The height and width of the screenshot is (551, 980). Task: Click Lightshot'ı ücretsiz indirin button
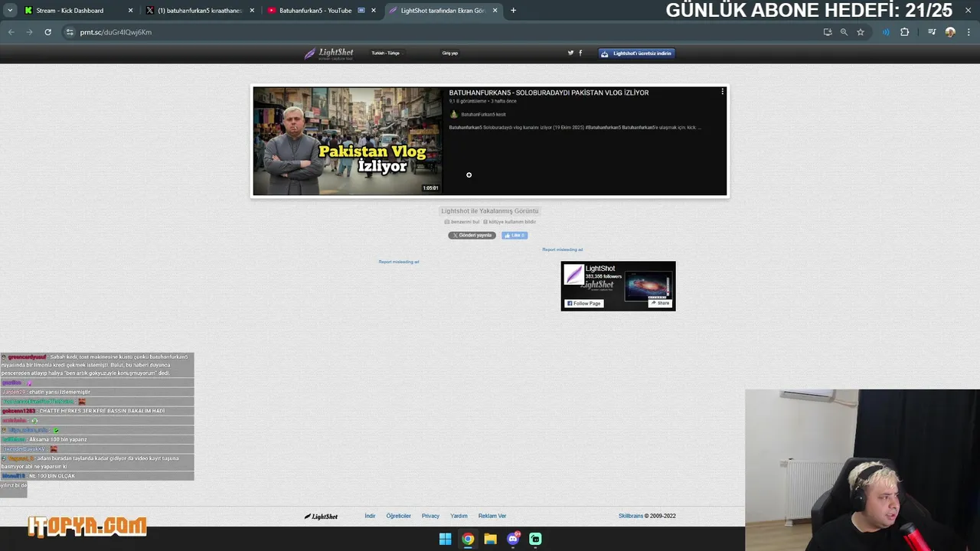[x=636, y=54]
